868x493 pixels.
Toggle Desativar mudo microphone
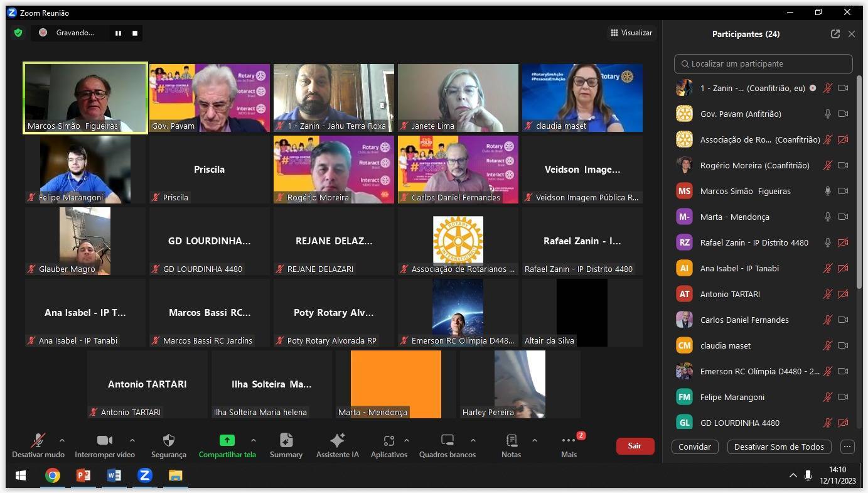click(x=38, y=440)
